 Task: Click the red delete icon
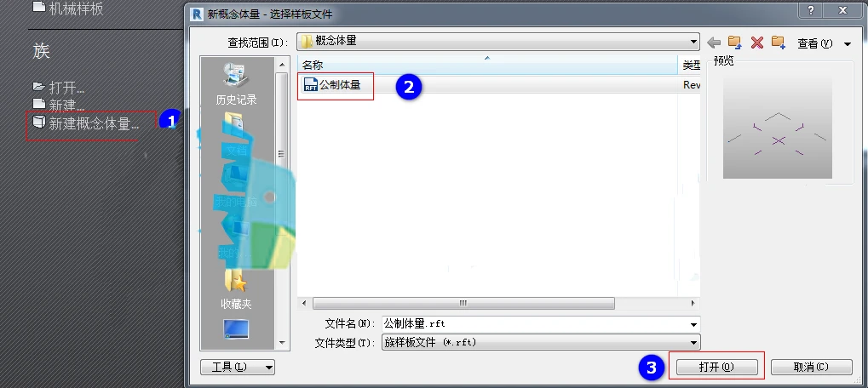pos(756,43)
